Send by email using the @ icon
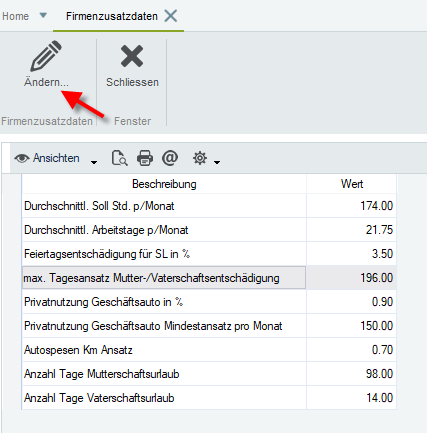The height and width of the screenshot is (433, 427). (170, 158)
